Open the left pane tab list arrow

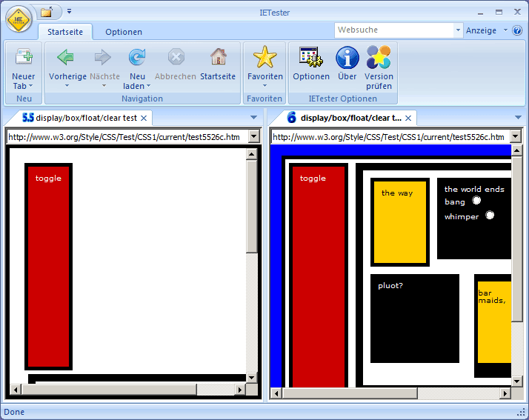(253, 117)
